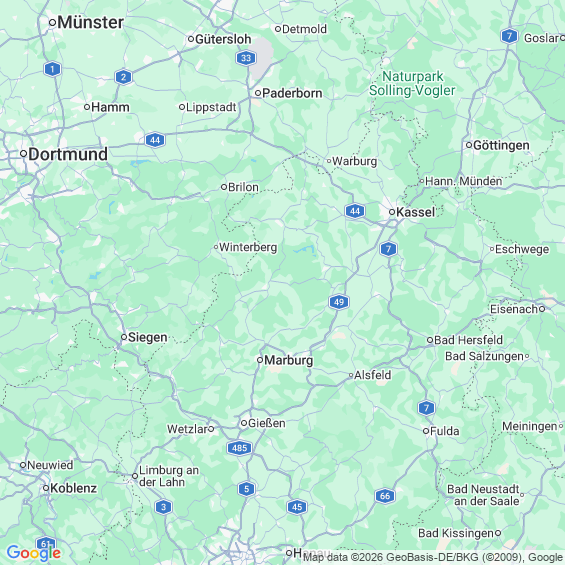
Task: Click the A66 highway shield marker
Action: [x=385, y=496]
